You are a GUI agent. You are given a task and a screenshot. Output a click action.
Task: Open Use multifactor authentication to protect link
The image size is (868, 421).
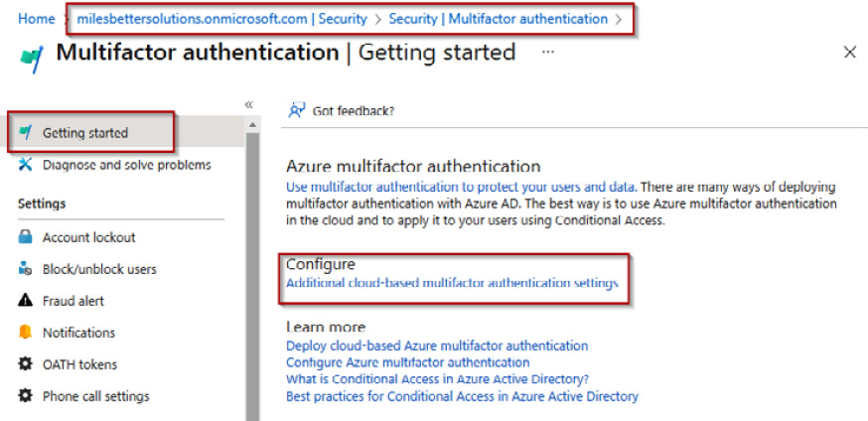tap(462, 187)
